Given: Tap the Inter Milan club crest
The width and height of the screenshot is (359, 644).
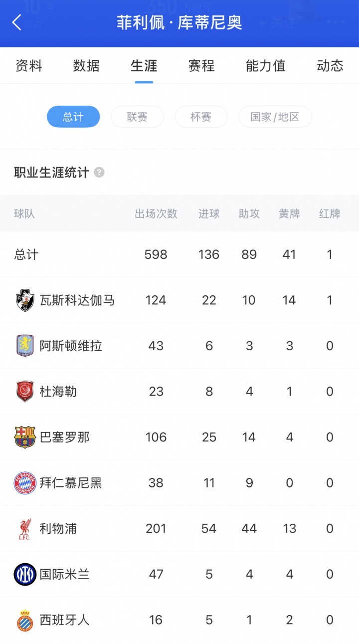Looking at the screenshot, I should (x=25, y=574).
